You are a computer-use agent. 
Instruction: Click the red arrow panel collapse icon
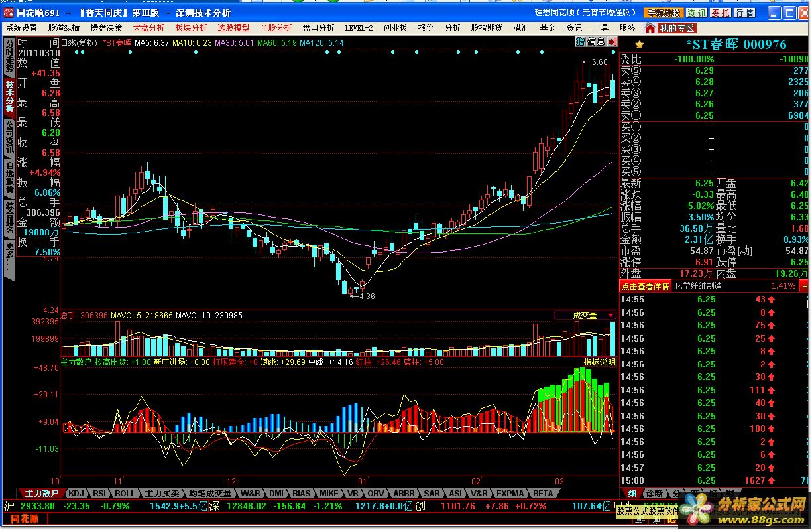[x=612, y=42]
